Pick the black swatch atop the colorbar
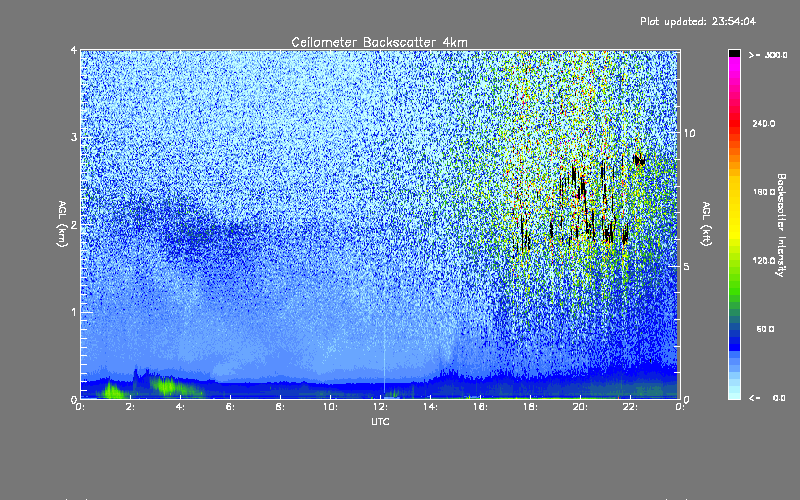800x500 pixels. [734, 53]
